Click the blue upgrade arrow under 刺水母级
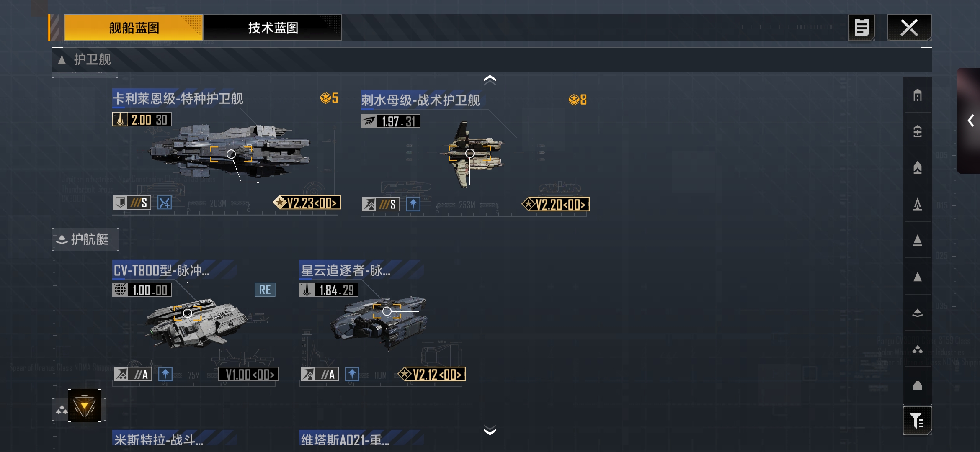The width and height of the screenshot is (980, 452). pyautogui.click(x=413, y=204)
